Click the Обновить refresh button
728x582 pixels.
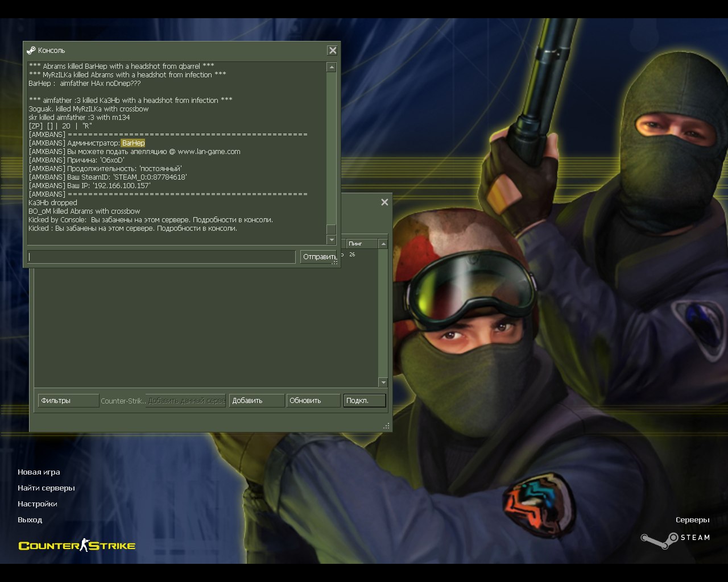point(313,401)
